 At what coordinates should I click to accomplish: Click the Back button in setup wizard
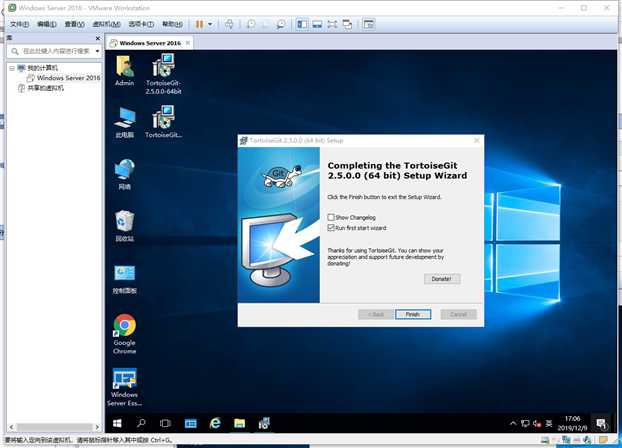(x=376, y=314)
